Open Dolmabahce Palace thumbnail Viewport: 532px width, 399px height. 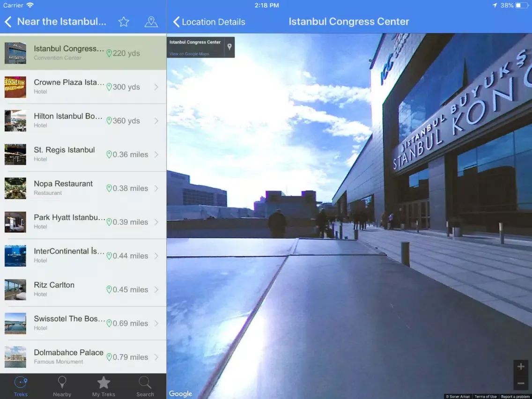click(x=15, y=357)
